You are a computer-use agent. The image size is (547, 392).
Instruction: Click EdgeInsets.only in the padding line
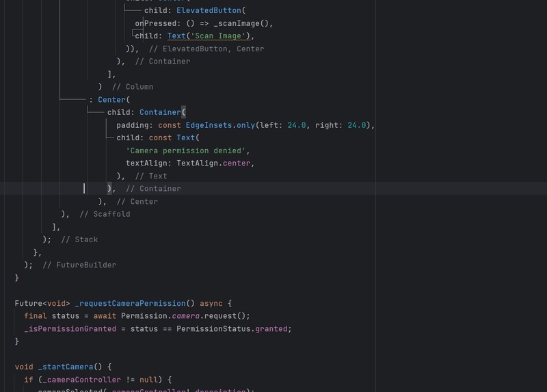point(220,125)
